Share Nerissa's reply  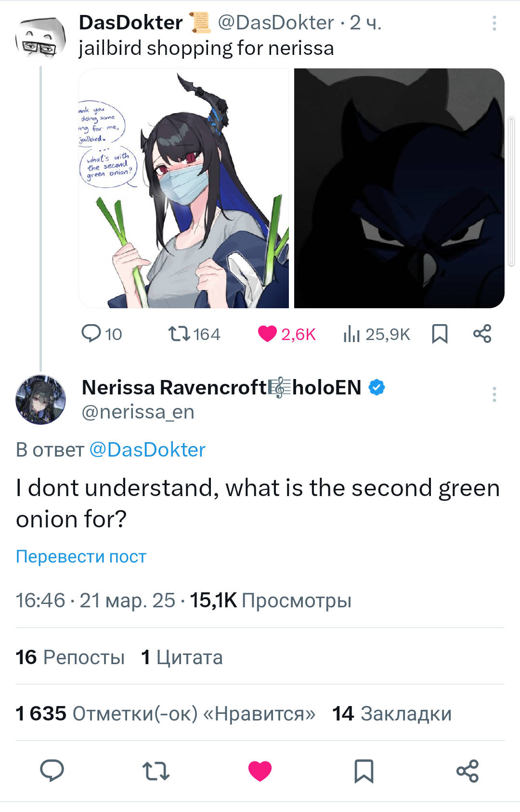[468, 771]
